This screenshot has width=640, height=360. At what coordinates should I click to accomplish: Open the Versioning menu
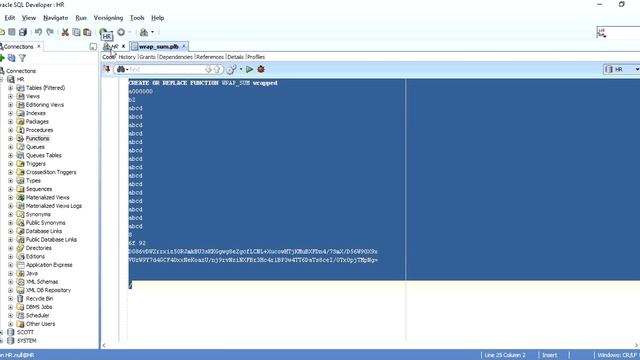point(108,18)
